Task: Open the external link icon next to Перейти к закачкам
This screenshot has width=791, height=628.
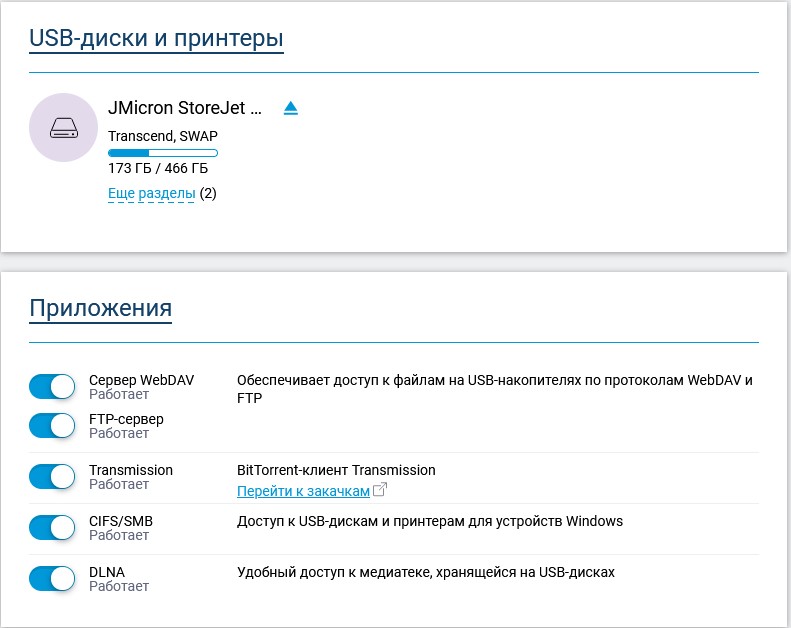Action: pos(380,489)
